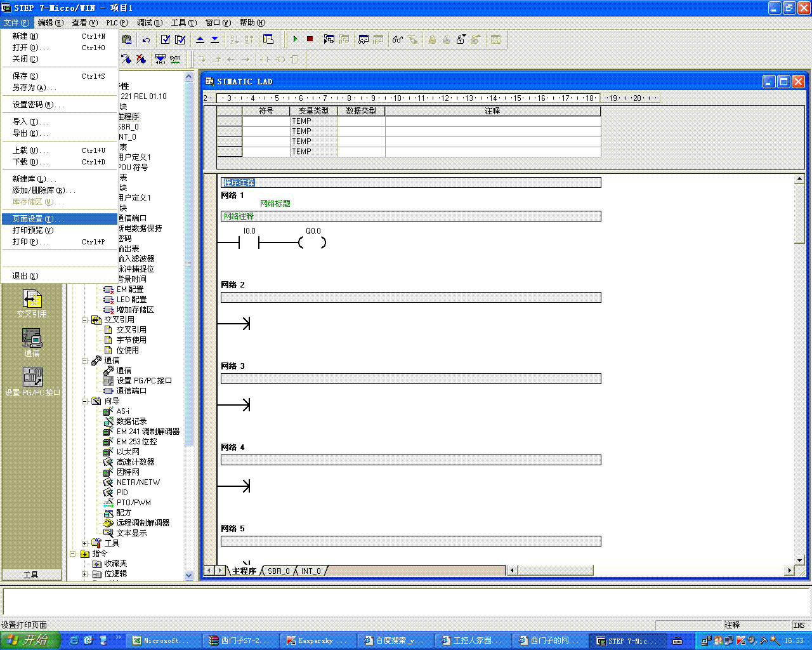The width and height of the screenshot is (812, 650).
Task: Click the red Stop PLC icon
Action: (x=310, y=39)
